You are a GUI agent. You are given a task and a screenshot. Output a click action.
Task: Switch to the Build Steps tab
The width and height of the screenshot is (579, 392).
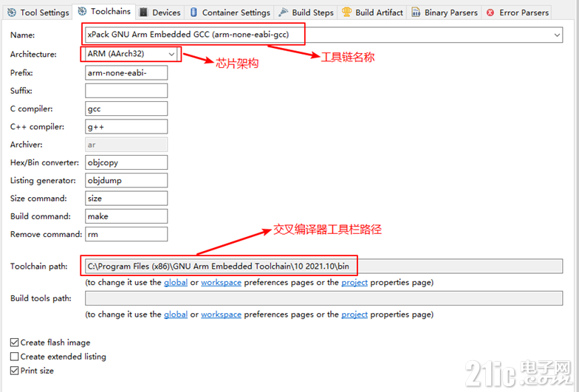click(306, 13)
